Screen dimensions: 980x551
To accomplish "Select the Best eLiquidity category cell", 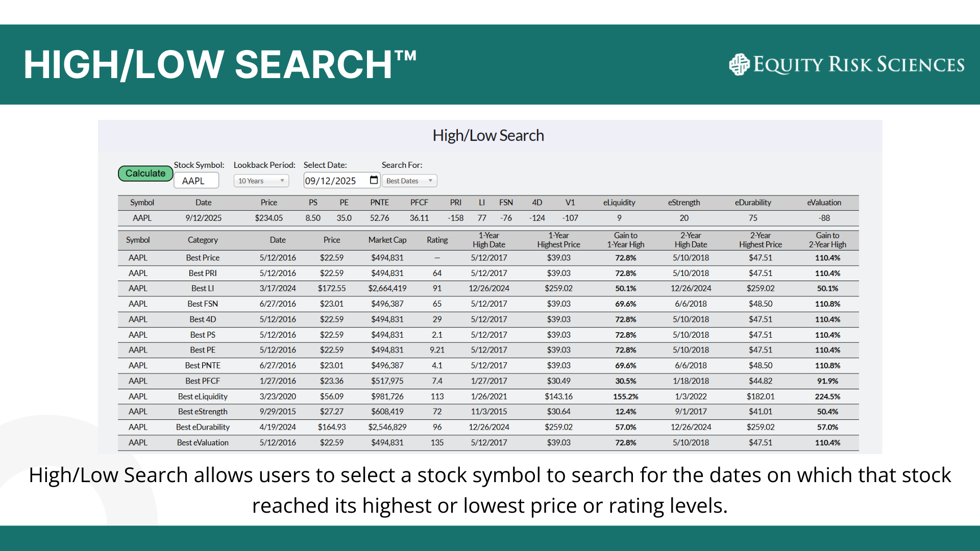I will 203,396.
